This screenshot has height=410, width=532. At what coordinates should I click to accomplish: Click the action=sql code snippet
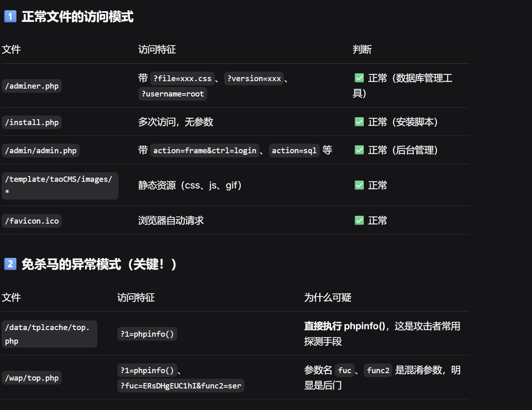tap(294, 151)
